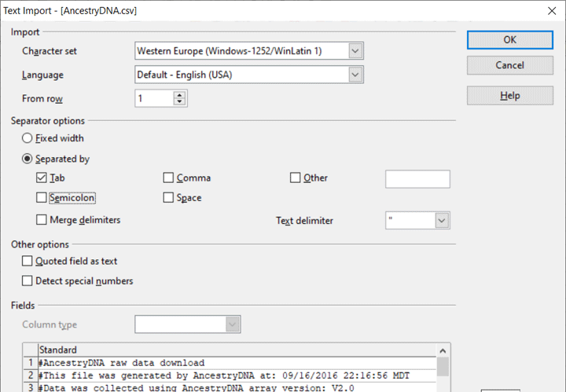The width and height of the screenshot is (566, 392).
Task: Select the Separated by radio button
Action: pos(27,159)
